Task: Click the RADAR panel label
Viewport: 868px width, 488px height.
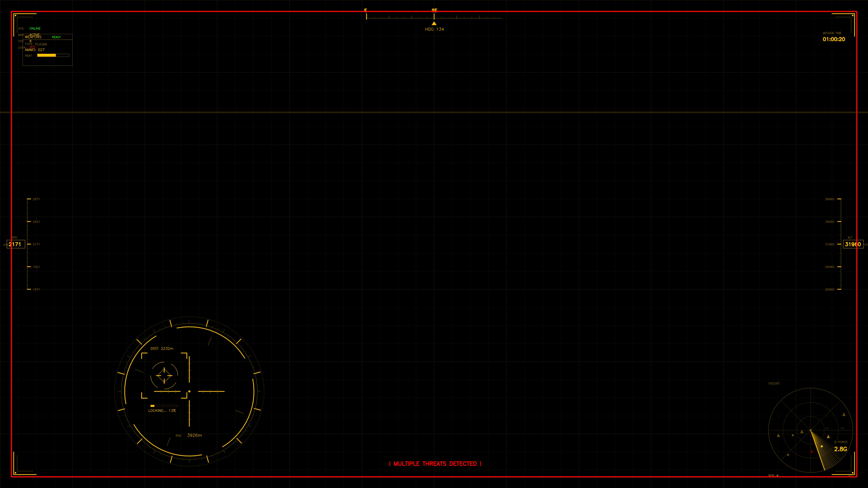Action: pos(774,384)
